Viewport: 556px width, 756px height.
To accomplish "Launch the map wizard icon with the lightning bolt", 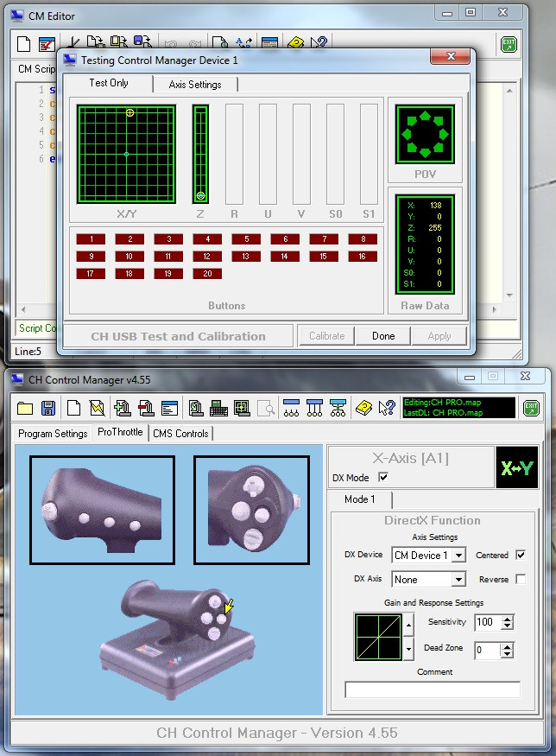I will (x=97, y=409).
